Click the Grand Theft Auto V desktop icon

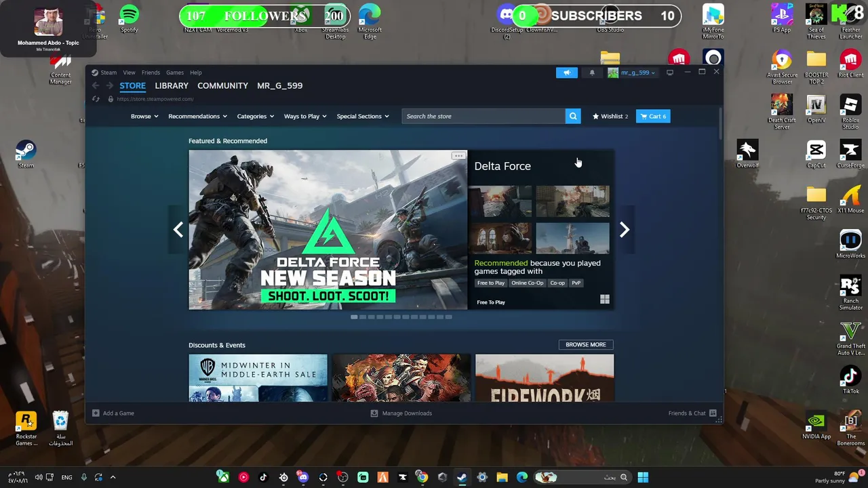850,339
